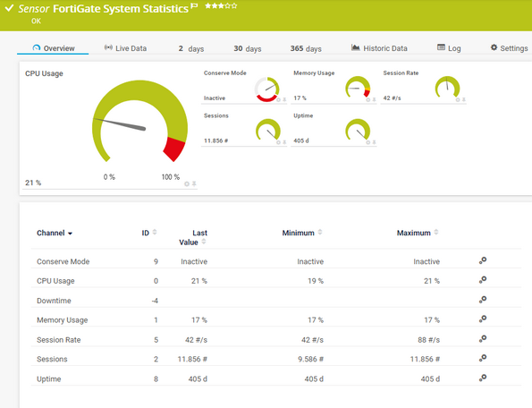Open CPU Usage gauge settings gear
The height and width of the screenshot is (408, 532).
(x=187, y=183)
